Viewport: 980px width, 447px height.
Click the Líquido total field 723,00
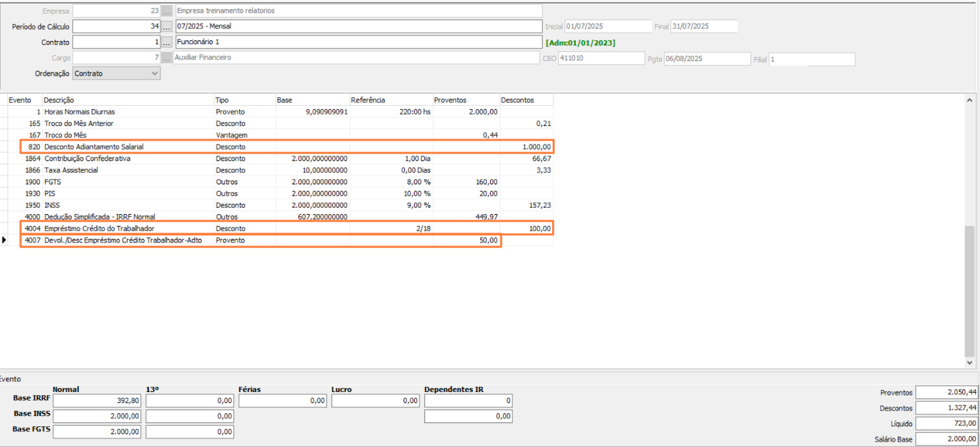pos(947,423)
